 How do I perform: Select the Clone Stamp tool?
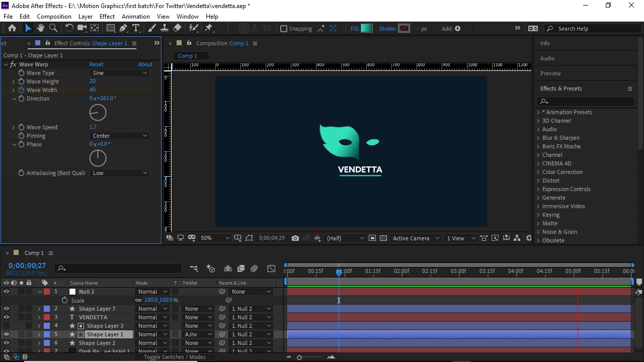tap(165, 28)
